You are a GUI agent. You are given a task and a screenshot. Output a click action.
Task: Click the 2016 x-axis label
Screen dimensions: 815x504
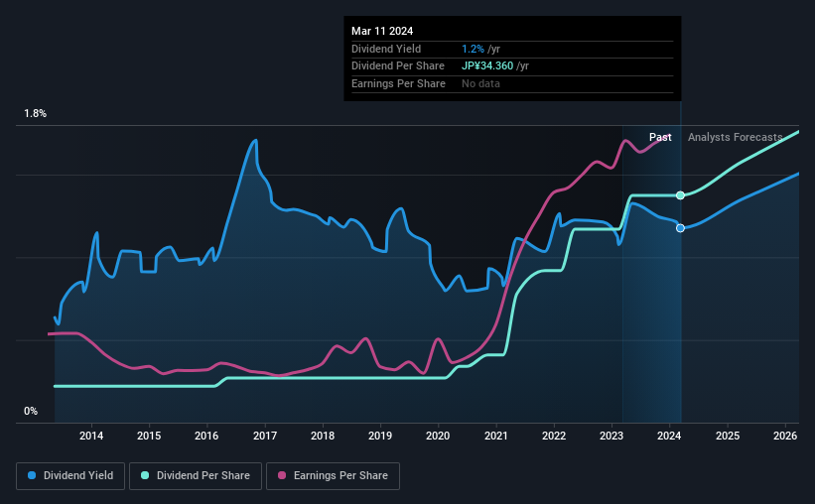206,436
